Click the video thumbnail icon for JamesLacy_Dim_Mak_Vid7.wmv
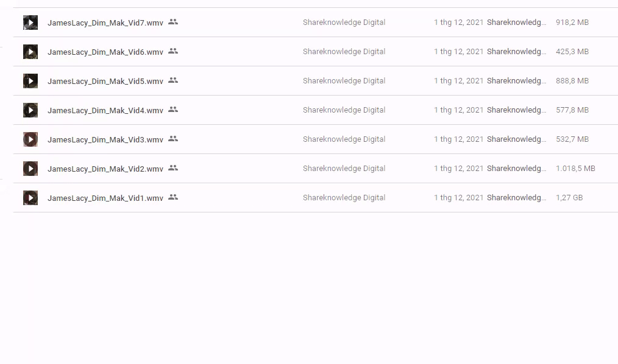The width and height of the screenshot is (618, 364). [30, 23]
